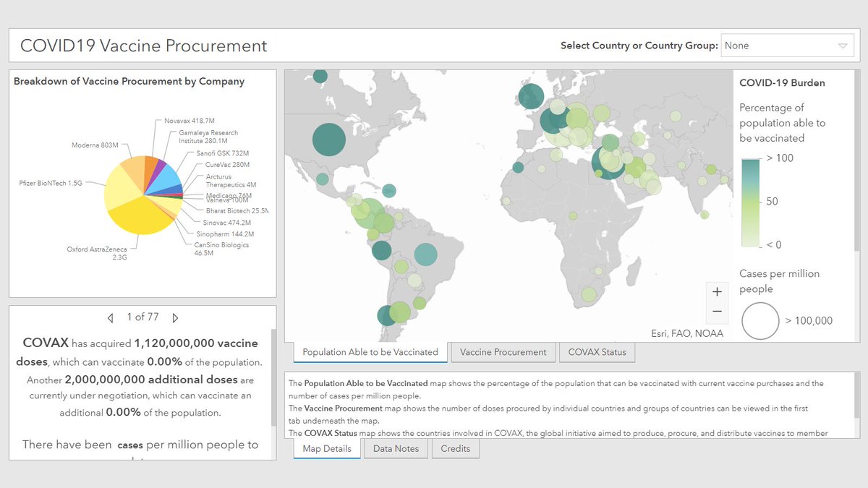Click the dark teal bubble over Peru
The width and height of the screenshot is (868, 488).
pyautogui.click(x=382, y=251)
